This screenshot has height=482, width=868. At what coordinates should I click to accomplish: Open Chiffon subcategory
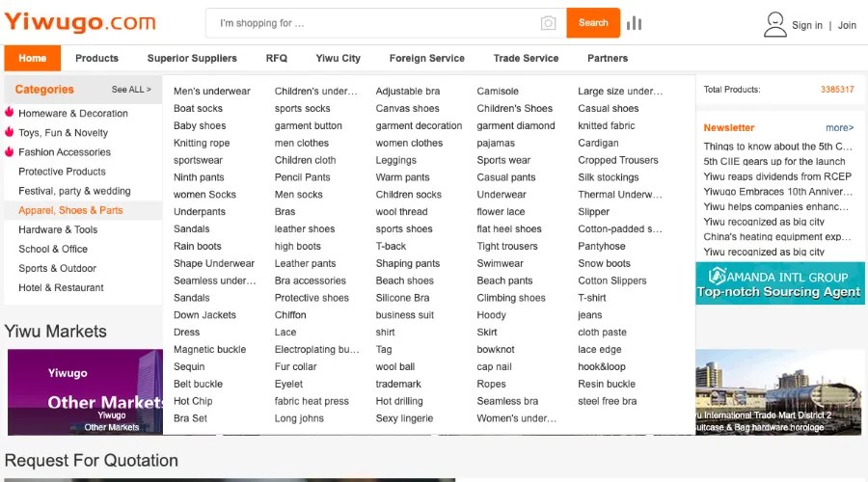[x=290, y=315]
